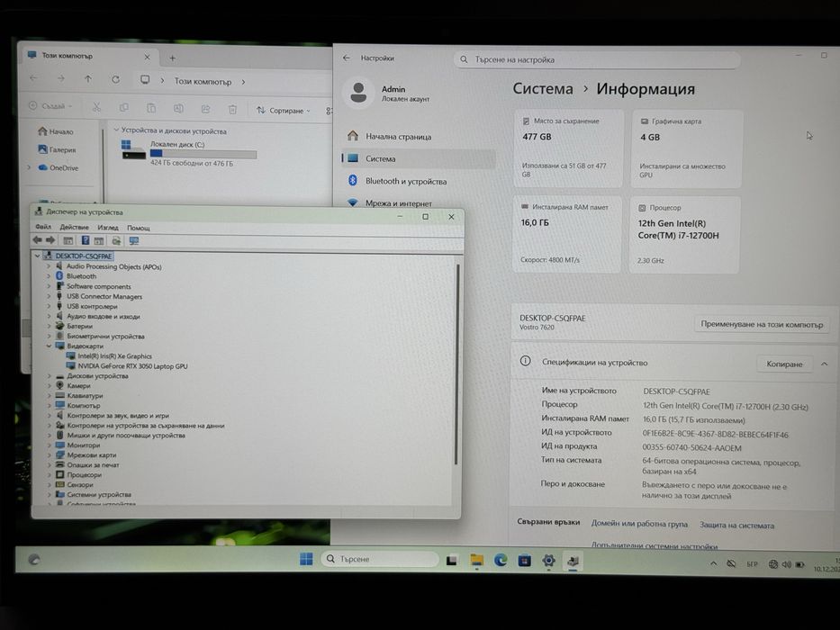This screenshot has width=840, height=630.
Task: Click the Копиране button for device specifications
Action: [x=784, y=364]
